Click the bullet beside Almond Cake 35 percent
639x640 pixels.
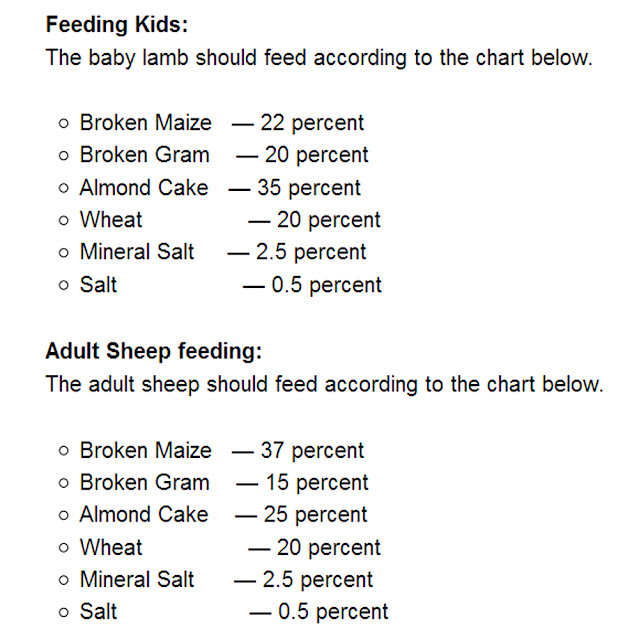point(64,188)
